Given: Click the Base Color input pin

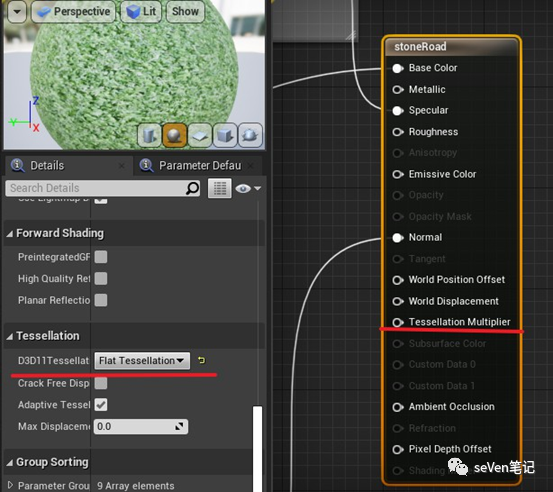Looking at the screenshot, I should 397,68.
